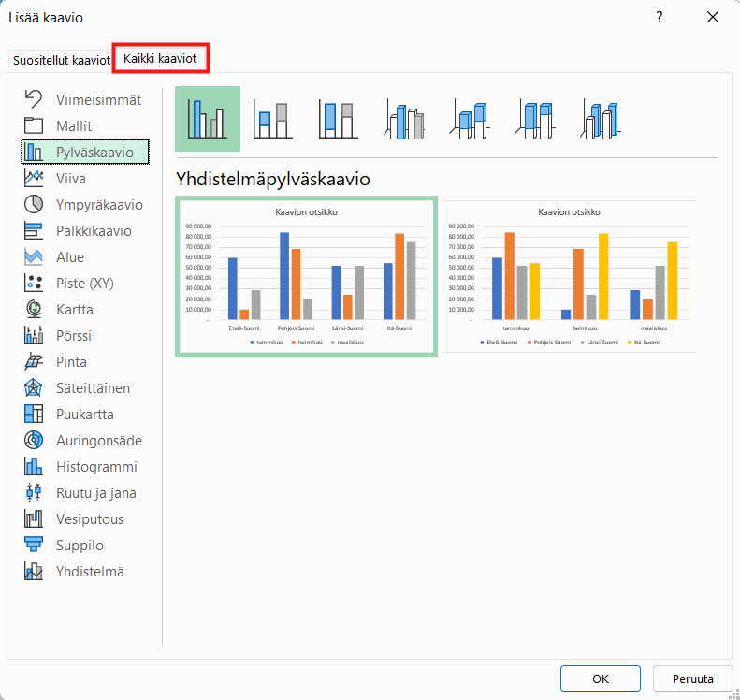Select the clustered column subtype icon
The height and width of the screenshot is (700, 740).
207,119
